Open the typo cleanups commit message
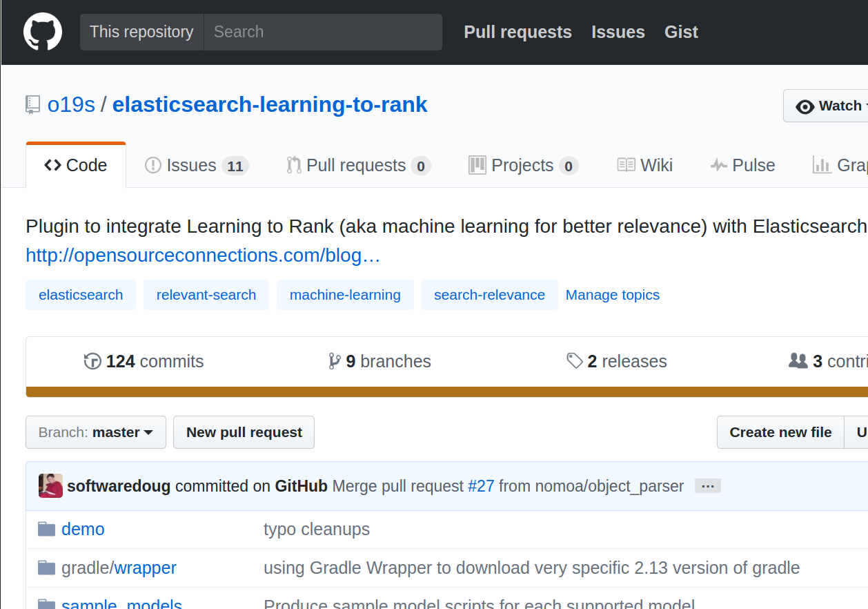The height and width of the screenshot is (609, 868). pos(317,530)
